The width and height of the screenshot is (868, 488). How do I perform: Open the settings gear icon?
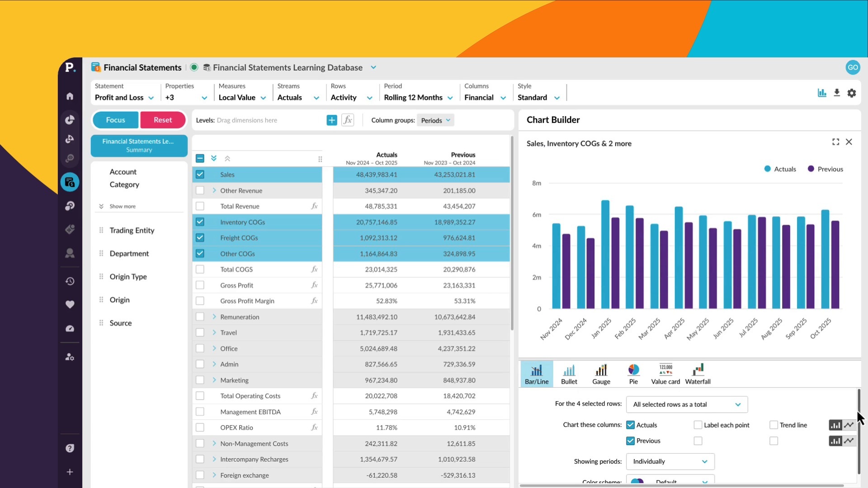[x=852, y=93]
